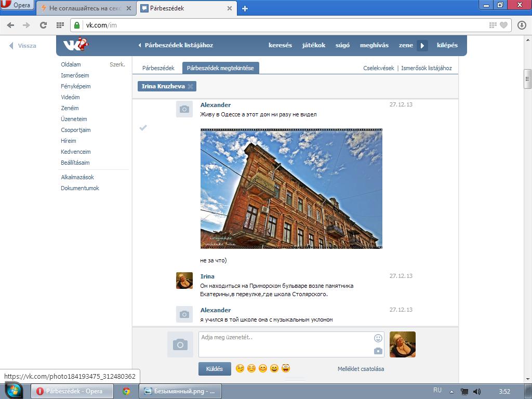Viewport: 532px width, 399px height.
Task: Open keresés in the top menu
Action: 280,45
